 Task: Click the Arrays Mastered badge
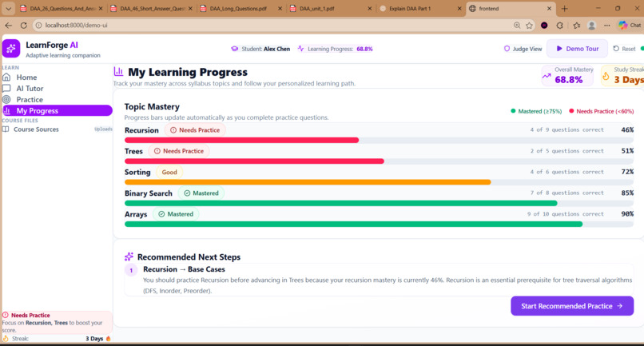[176, 214]
